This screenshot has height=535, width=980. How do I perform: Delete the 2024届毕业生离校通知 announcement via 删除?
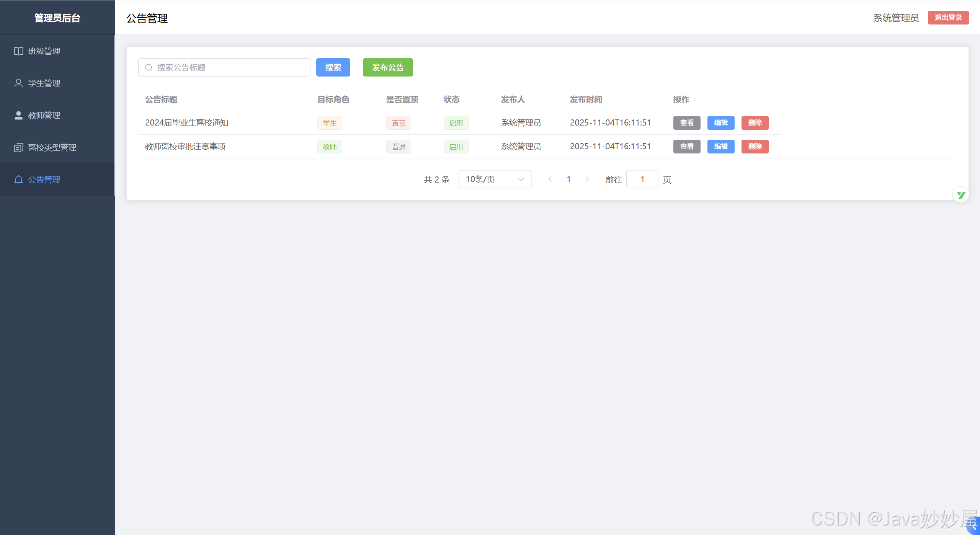755,123
